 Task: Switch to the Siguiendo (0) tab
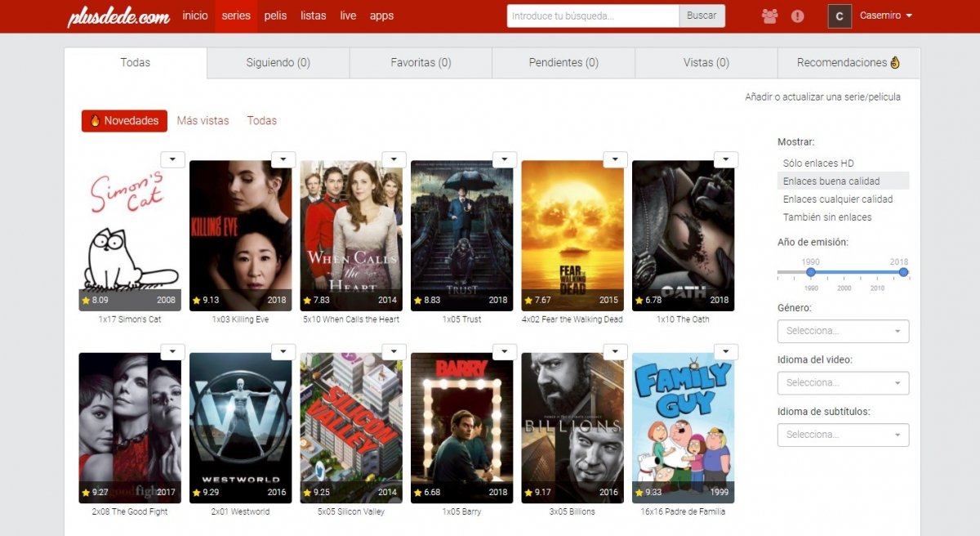pos(278,63)
